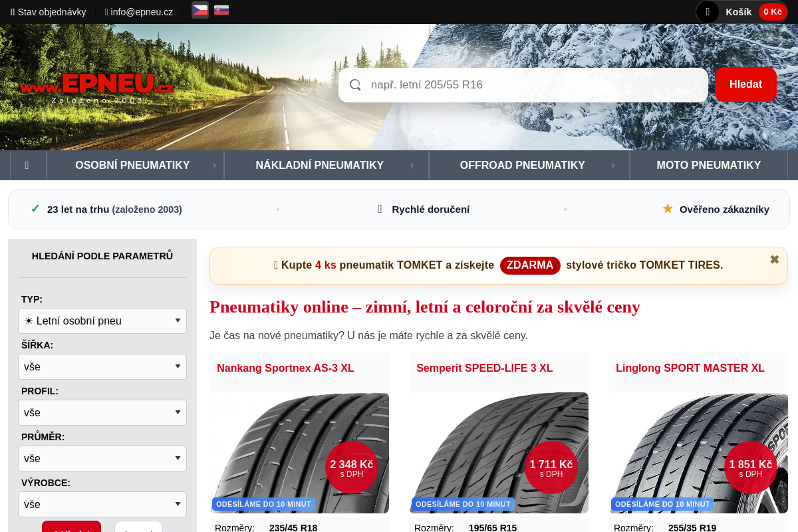Click into the tire search input field
The image size is (798, 532).
tap(523, 85)
